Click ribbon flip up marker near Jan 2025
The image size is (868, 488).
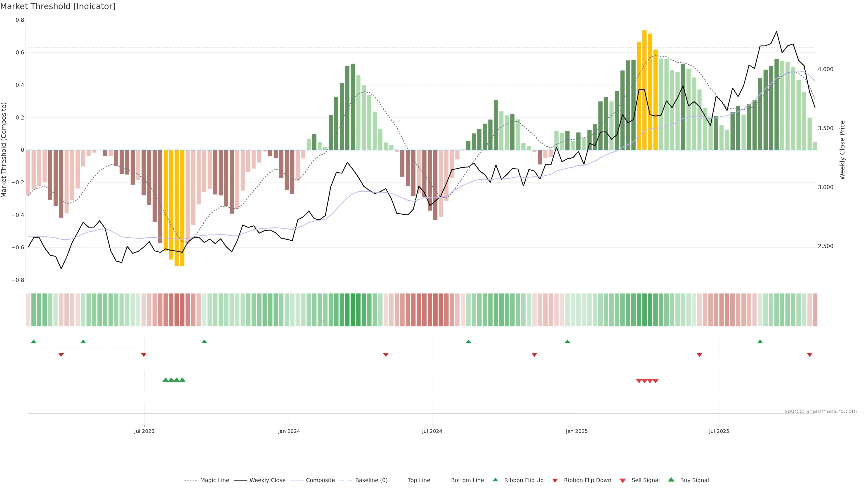[567, 342]
